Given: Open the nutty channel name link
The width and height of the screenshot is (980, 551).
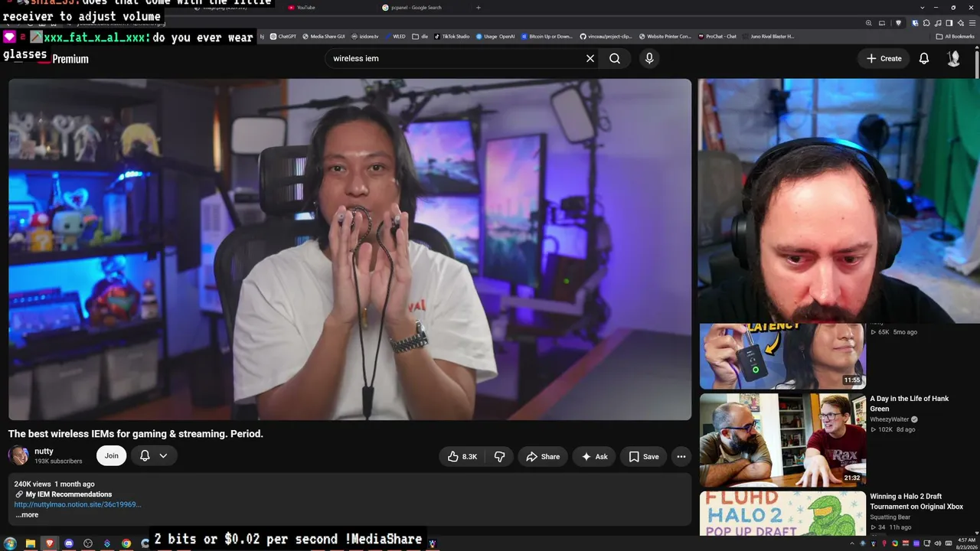Looking at the screenshot, I should (x=44, y=452).
